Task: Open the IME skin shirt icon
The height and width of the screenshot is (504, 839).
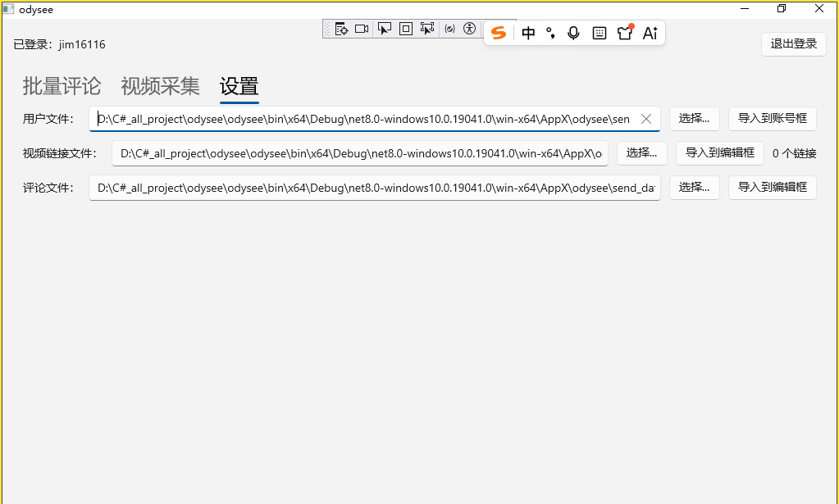Action: point(625,33)
